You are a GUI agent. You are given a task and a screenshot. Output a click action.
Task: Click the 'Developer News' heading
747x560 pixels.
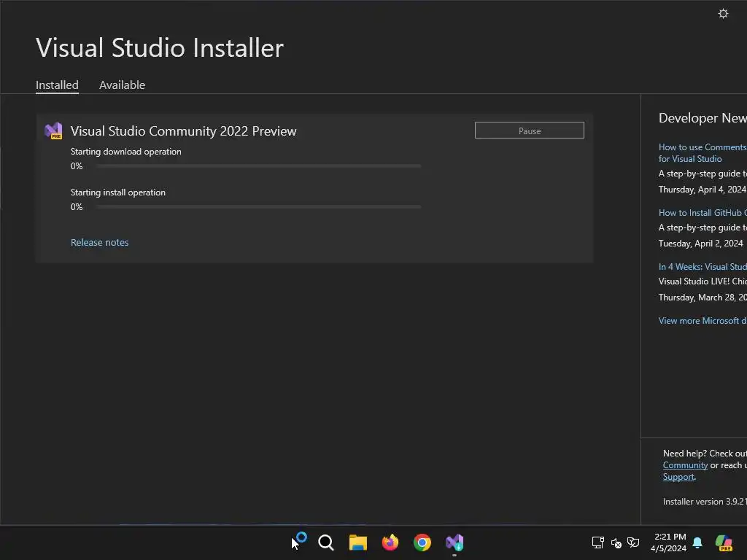click(703, 117)
